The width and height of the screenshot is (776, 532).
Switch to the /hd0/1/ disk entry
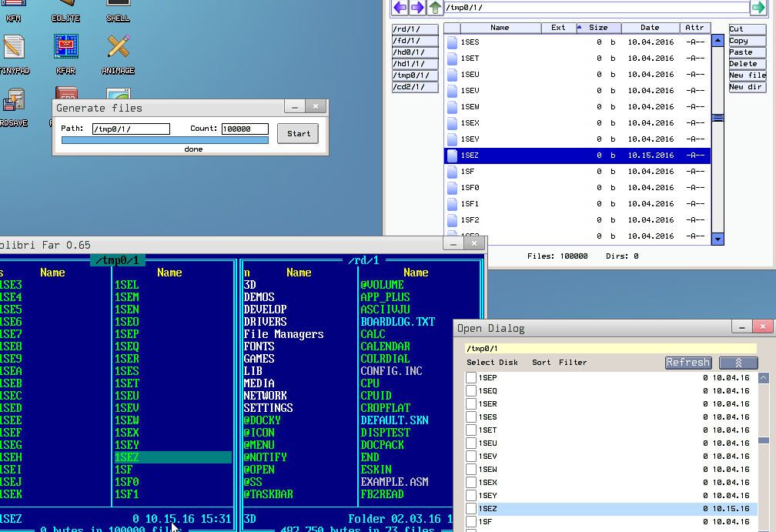(415, 52)
